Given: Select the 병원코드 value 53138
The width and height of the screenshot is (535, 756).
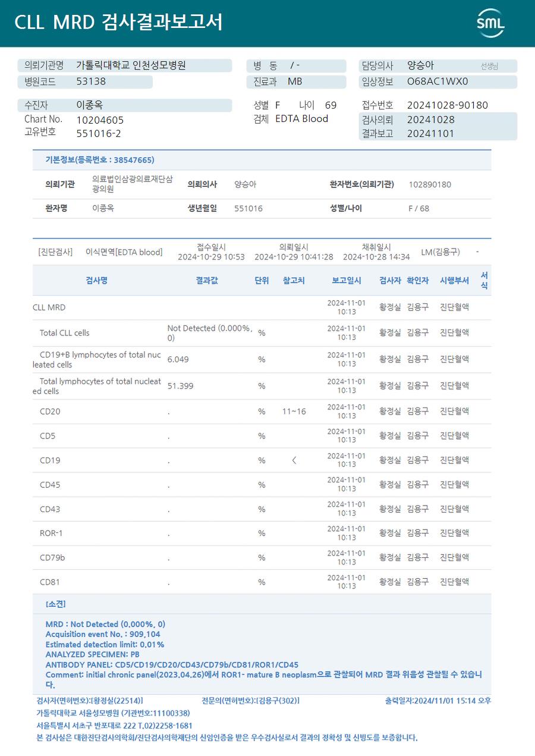Looking at the screenshot, I should tap(91, 81).
